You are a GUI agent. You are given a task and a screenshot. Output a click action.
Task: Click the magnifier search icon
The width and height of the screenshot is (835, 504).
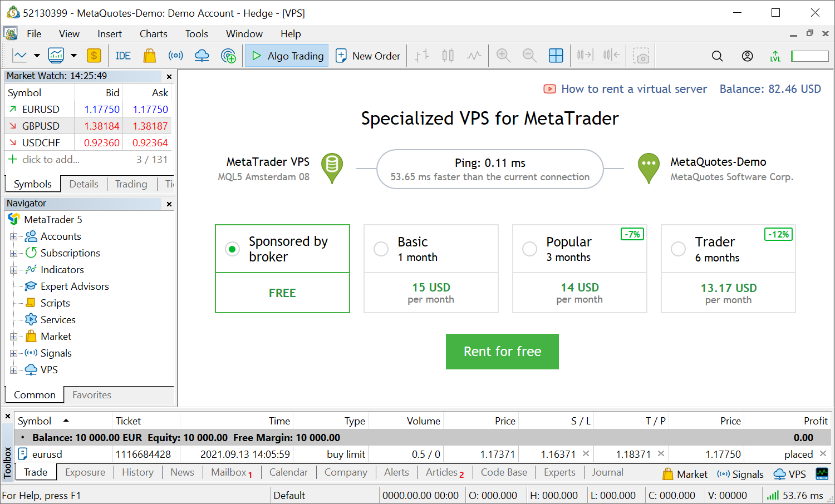point(717,55)
